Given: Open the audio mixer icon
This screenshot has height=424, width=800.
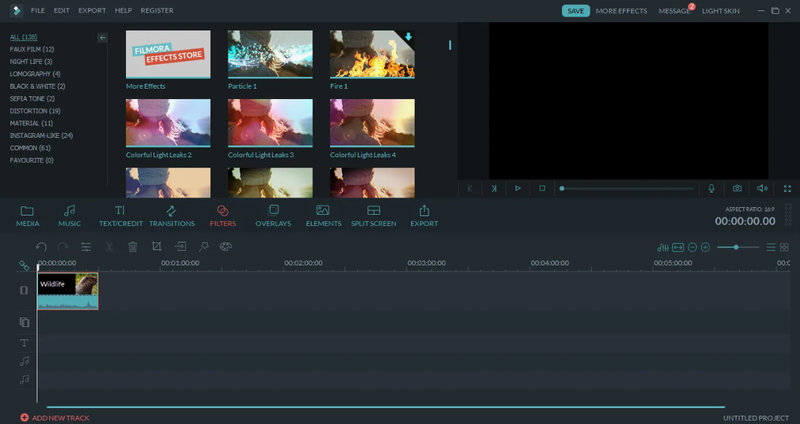Looking at the screenshot, I should [663, 247].
